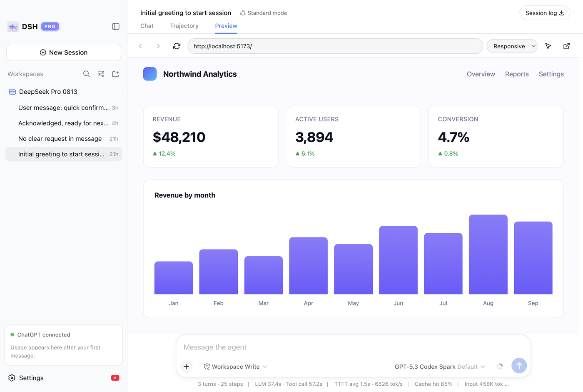Activate the element picker cursor icon
Screen dimensions: 583x392
548,46
